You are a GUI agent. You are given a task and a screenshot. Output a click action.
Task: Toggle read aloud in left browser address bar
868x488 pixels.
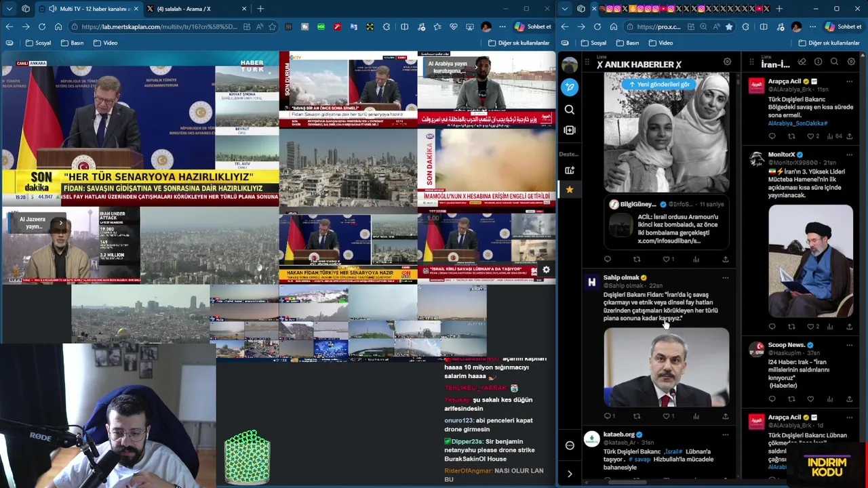click(x=259, y=26)
